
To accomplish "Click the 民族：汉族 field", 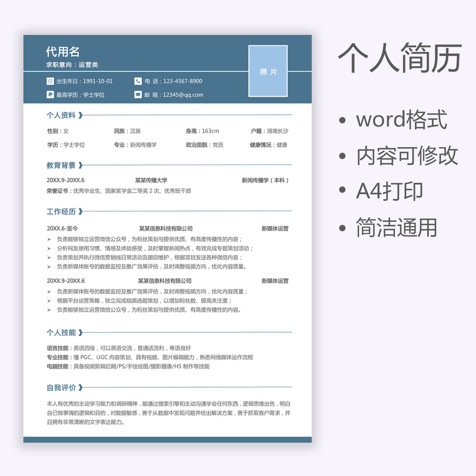I will click(127, 131).
